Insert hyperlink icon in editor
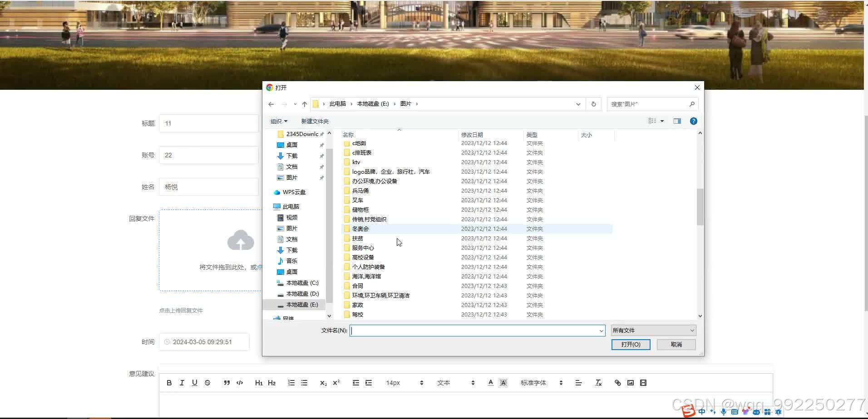Image resolution: width=868 pixels, height=419 pixels. pyautogui.click(x=617, y=383)
